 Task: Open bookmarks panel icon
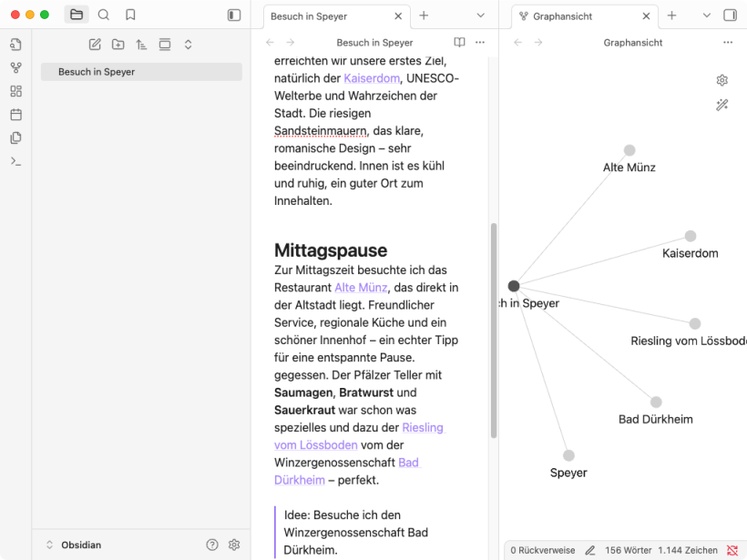tap(130, 15)
